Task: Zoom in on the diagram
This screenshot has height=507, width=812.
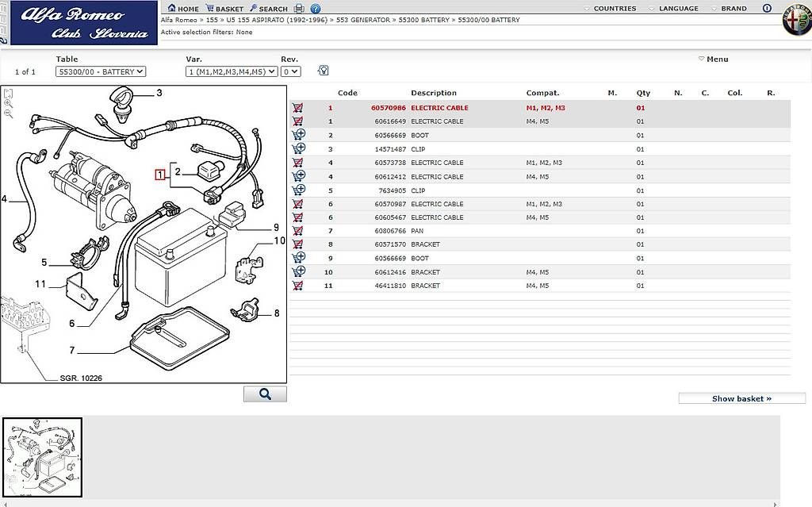Action: (x=8, y=103)
